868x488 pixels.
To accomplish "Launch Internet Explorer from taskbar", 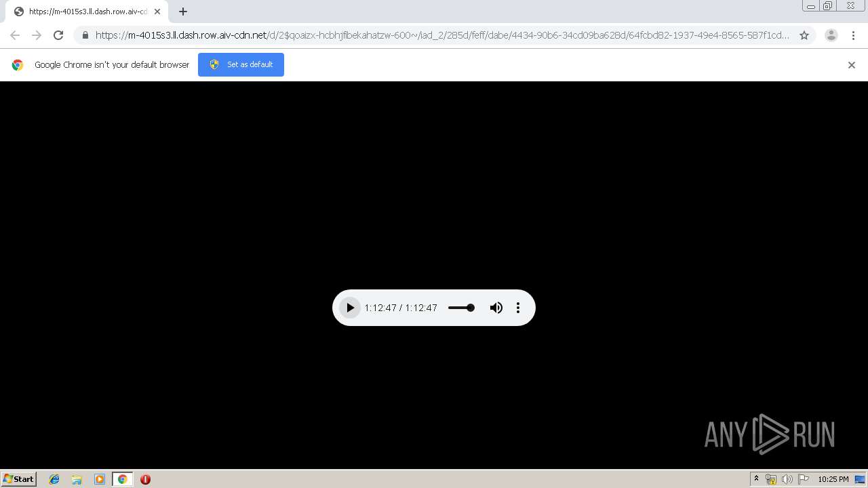I will 54,479.
